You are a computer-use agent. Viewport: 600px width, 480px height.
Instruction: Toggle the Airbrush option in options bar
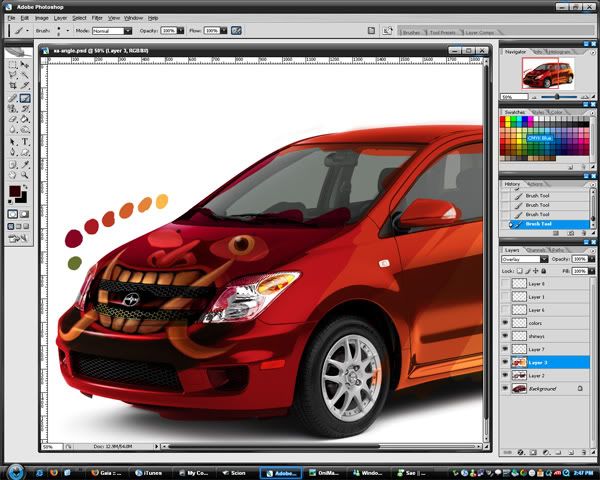coord(236,31)
